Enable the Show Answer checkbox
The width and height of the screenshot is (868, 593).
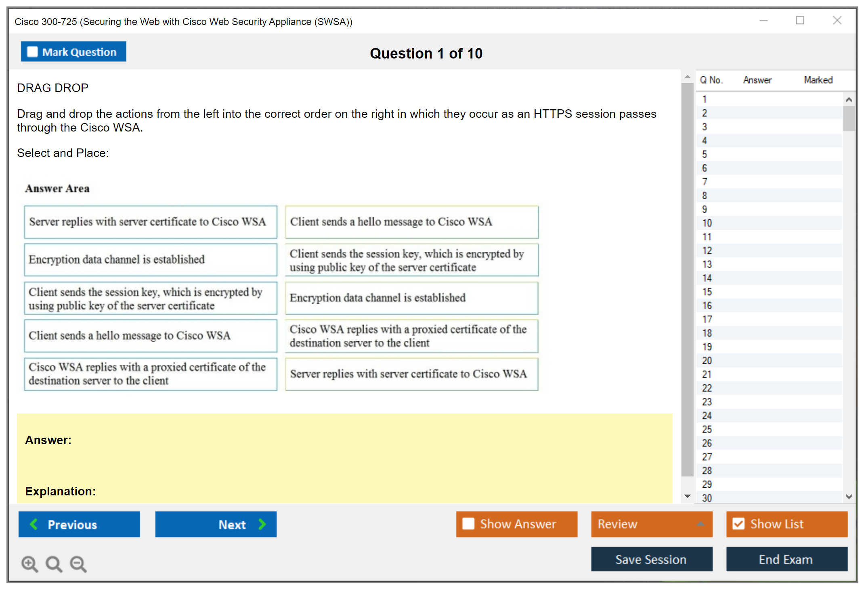(468, 524)
